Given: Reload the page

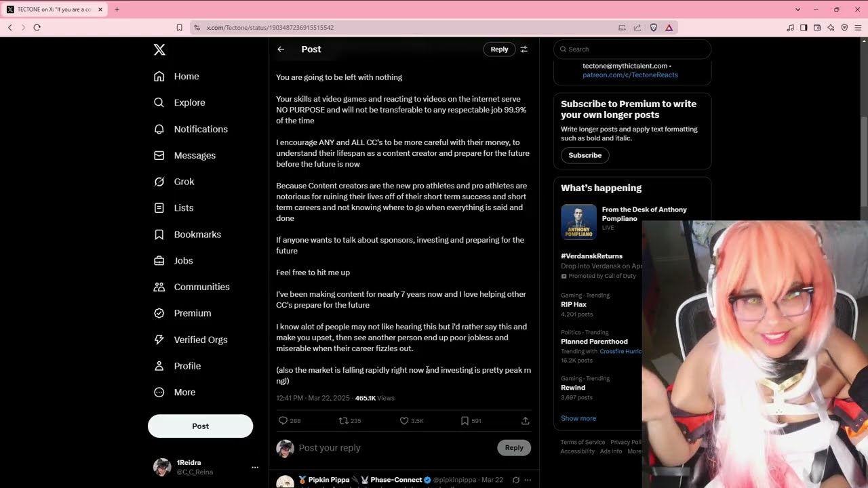Looking at the screenshot, I should click(x=37, y=28).
